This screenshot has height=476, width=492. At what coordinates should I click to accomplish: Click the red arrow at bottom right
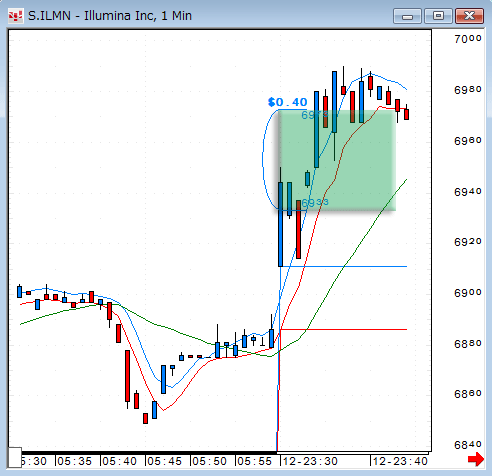coord(476,459)
